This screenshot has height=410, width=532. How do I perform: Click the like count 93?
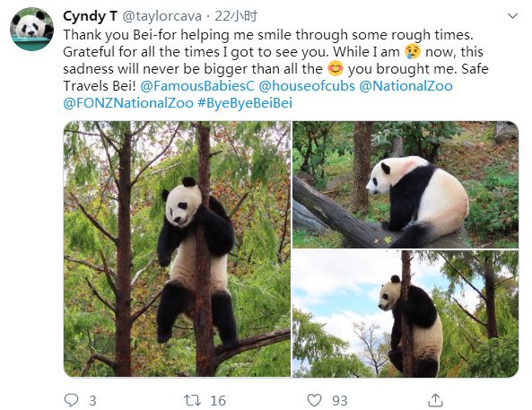tap(340, 401)
